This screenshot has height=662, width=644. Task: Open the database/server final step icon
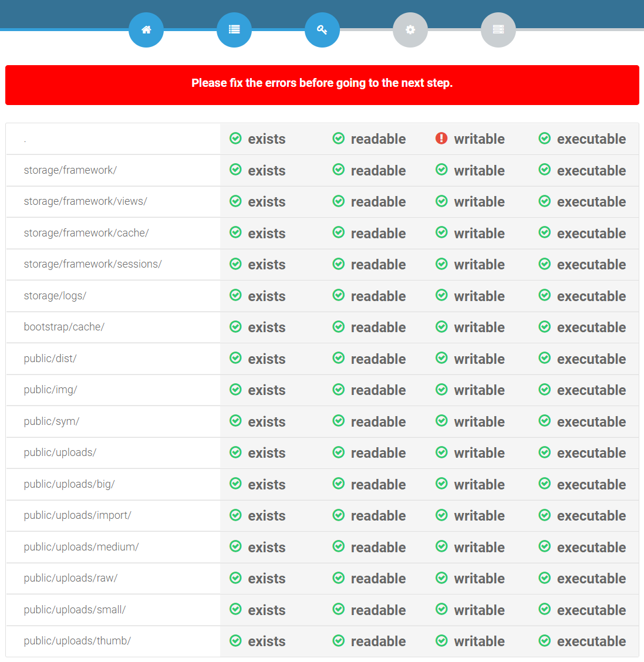click(x=498, y=29)
